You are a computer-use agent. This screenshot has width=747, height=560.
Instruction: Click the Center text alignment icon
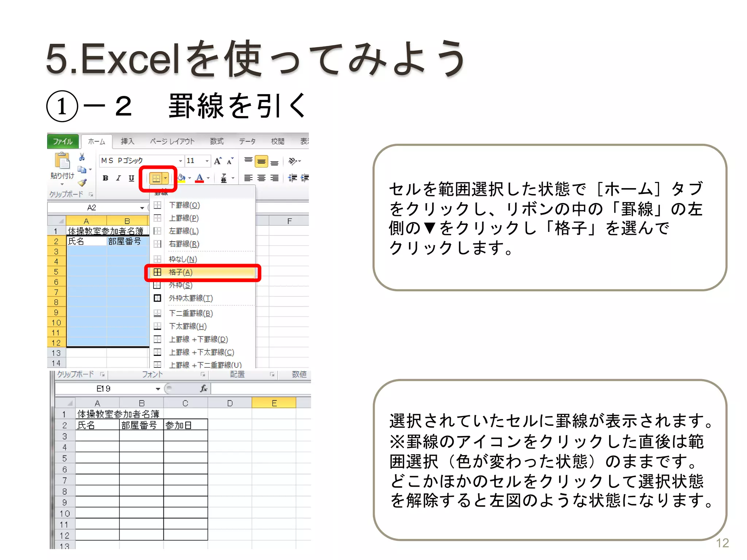pyautogui.click(x=262, y=178)
